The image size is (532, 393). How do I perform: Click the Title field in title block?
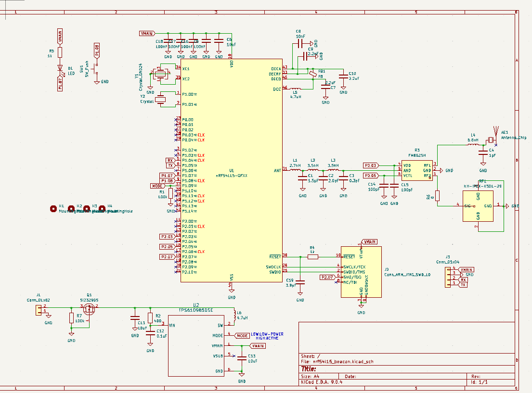pyautogui.click(x=308, y=368)
